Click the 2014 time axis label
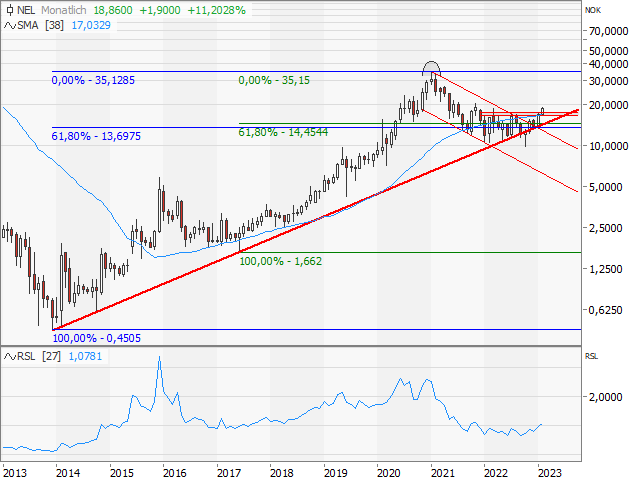Image resolution: width=640 pixels, height=480 pixels. [68, 473]
